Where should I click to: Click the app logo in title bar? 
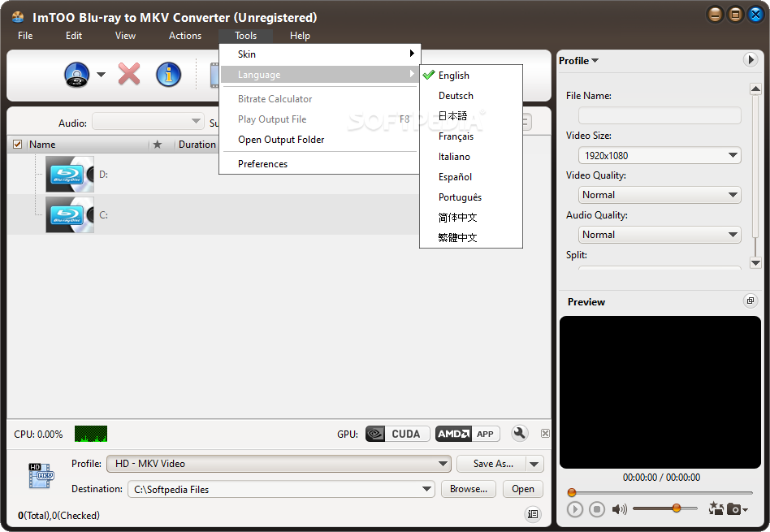click(x=18, y=17)
